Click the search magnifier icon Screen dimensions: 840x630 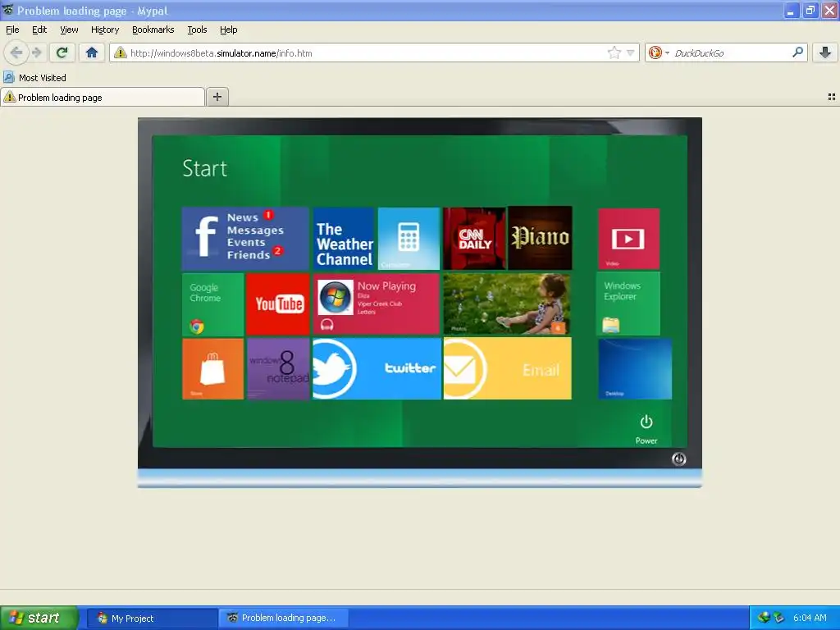click(797, 52)
